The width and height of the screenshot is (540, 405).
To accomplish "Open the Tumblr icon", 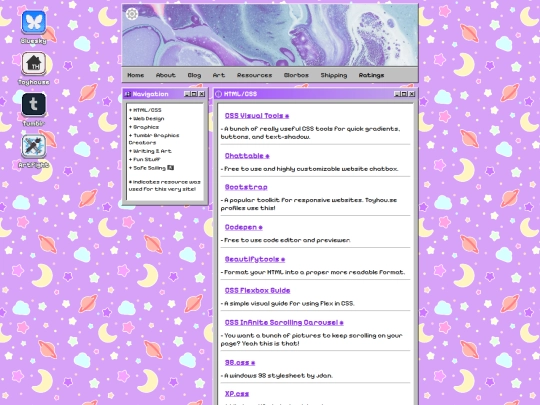I will click(33, 104).
